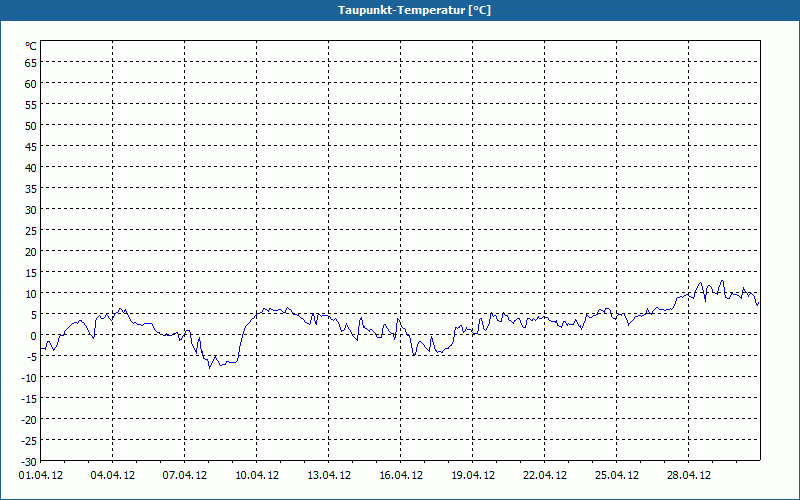Click the chart title Taupunkt-Temperatur [°C]
This screenshot has width=800, height=500.
pyautogui.click(x=414, y=10)
